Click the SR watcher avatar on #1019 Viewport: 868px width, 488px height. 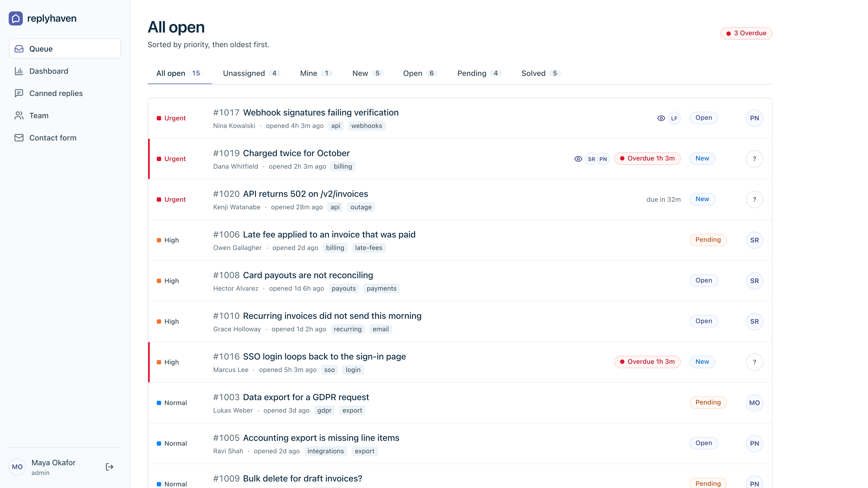[591, 159]
